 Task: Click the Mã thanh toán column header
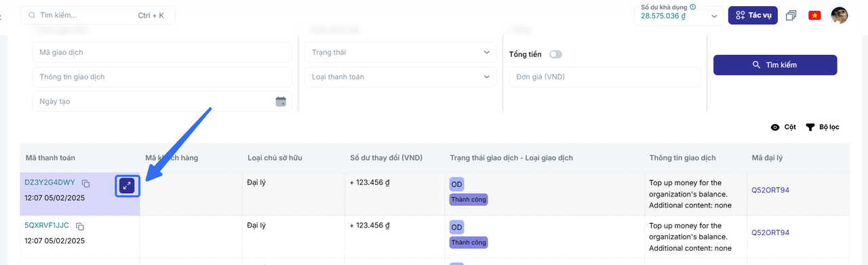[50, 158]
